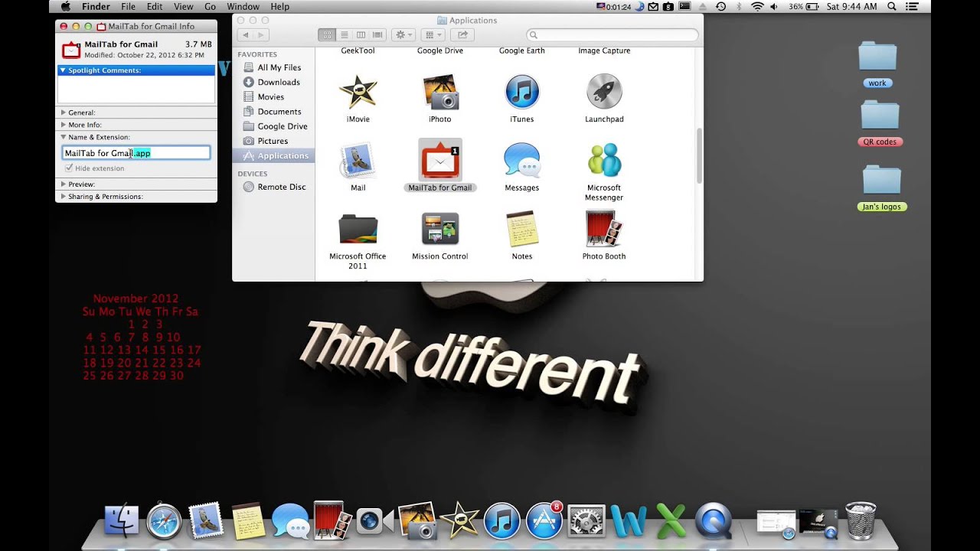
Task: Select the Mail app in Applications
Action: point(358,160)
